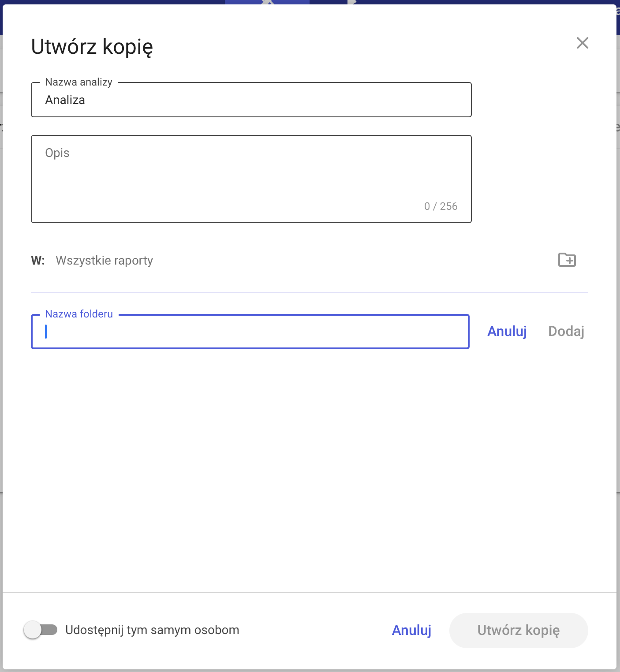Click the Udostępnij tym samym osobom label
The height and width of the screenshot is (672, 620).
[152, 630]
